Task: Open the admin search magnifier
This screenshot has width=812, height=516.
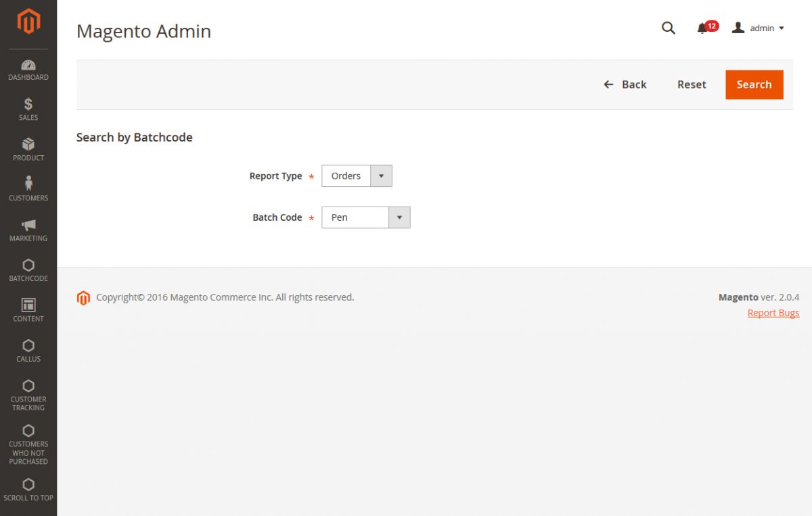Action: point(668,28)
